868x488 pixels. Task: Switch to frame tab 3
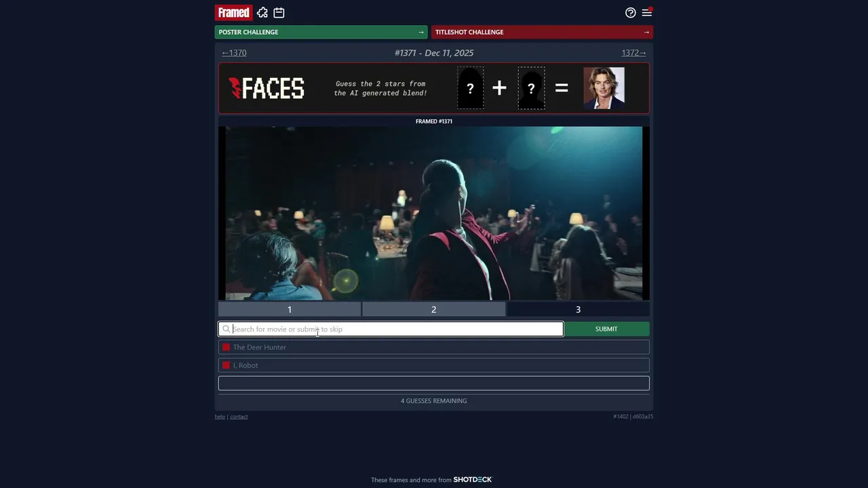click(x=578, y=309)
